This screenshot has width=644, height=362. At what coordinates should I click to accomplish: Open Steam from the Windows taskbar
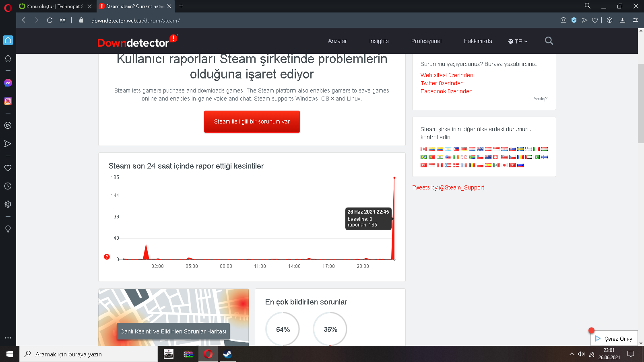(x=227, y=354)
